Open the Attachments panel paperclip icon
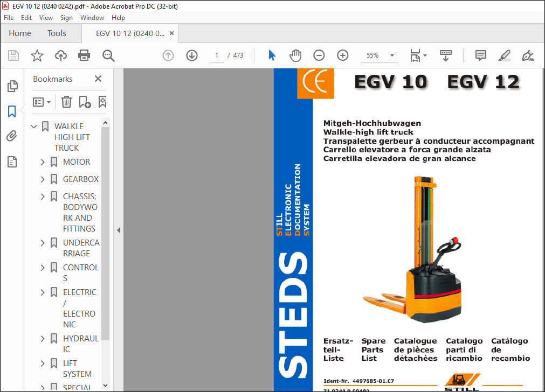545x392 pixels. 12,136
